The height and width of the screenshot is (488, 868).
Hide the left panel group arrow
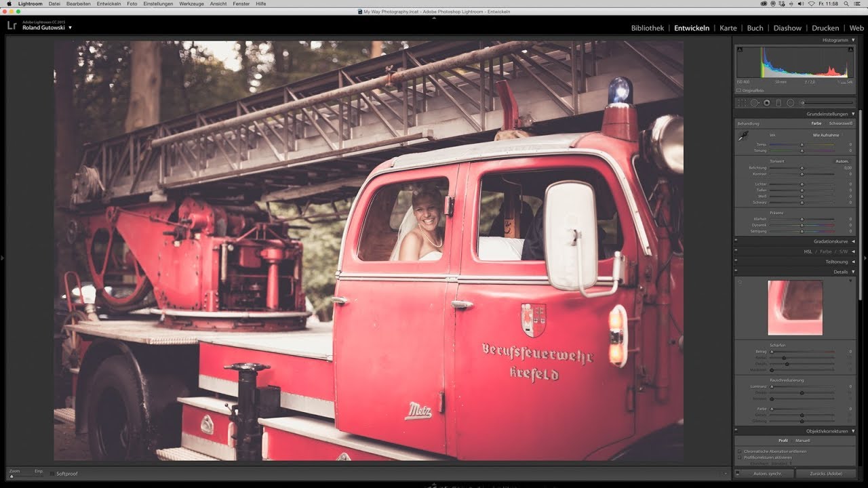coord(2,258)
